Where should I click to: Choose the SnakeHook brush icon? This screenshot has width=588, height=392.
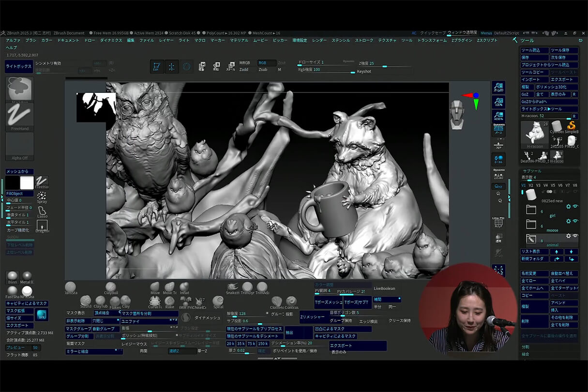click(x=232, y=287)
